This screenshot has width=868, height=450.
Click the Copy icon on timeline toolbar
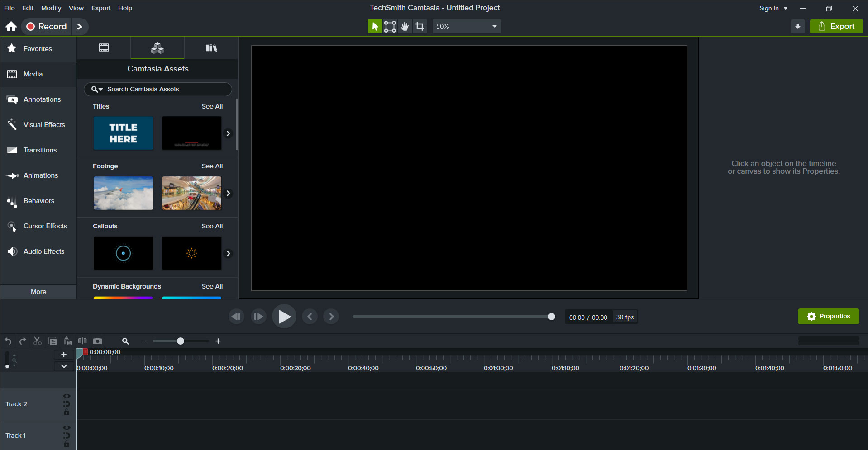tap(52, 341)
